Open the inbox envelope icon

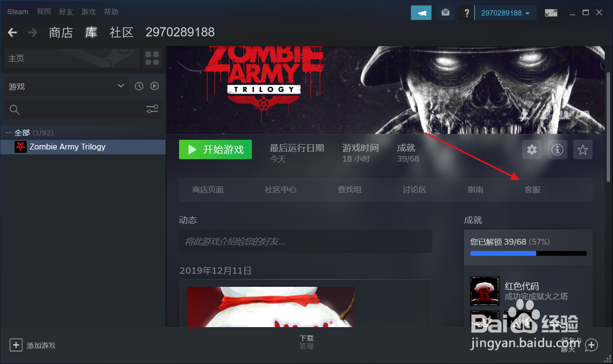click(446, 13)
